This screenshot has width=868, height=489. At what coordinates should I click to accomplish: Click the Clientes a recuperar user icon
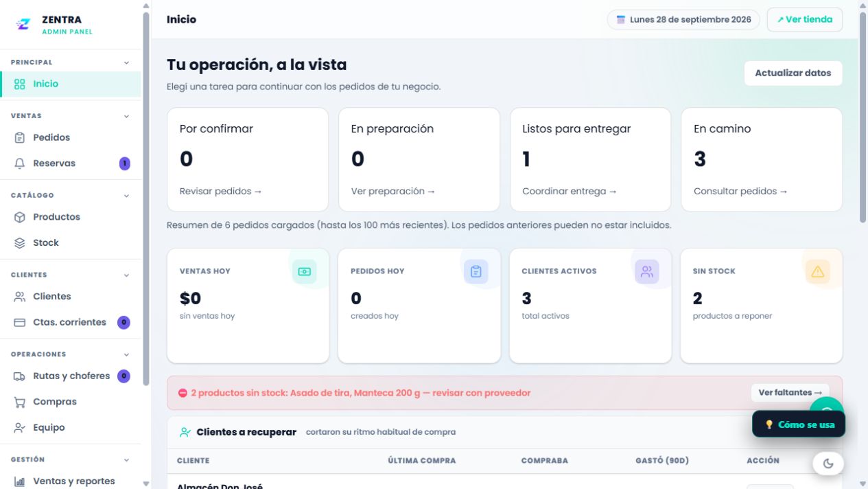(x=185, y=433)
